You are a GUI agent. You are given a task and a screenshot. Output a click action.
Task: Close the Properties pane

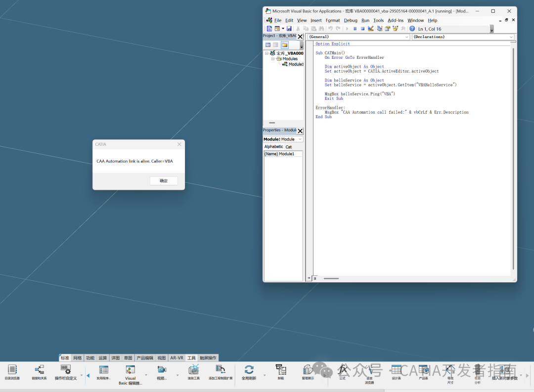click(x=300, y=131)
